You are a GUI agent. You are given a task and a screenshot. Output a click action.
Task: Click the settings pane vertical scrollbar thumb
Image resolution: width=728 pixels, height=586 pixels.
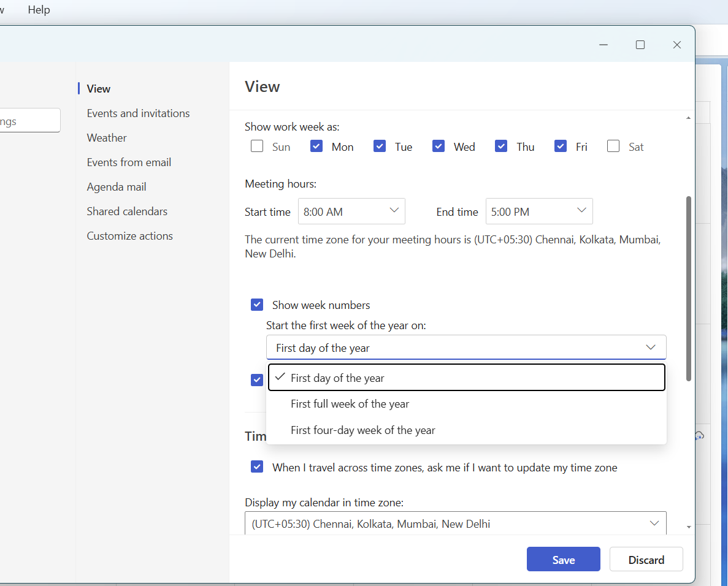[x=689, y=289]
